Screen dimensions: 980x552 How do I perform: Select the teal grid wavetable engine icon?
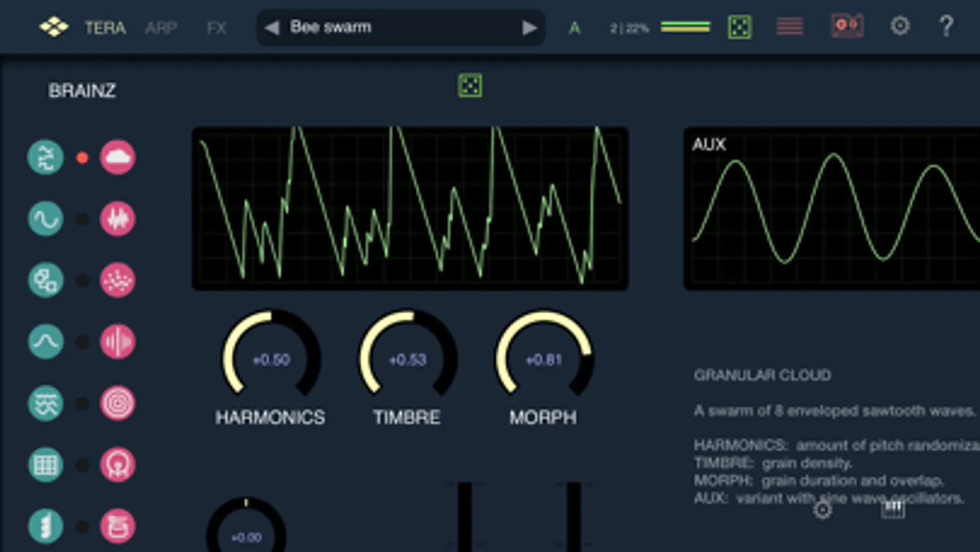click(46, 465)
